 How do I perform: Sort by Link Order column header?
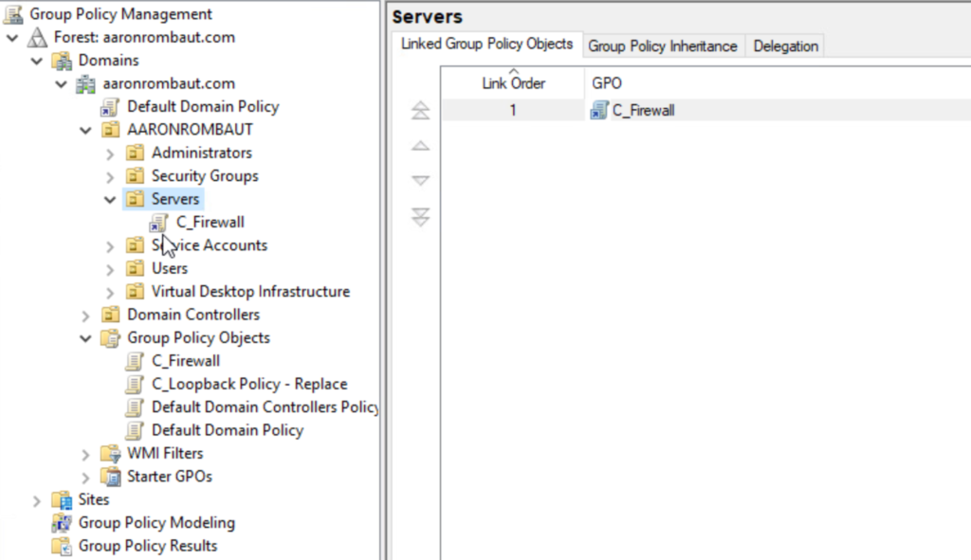pos(513,83)
